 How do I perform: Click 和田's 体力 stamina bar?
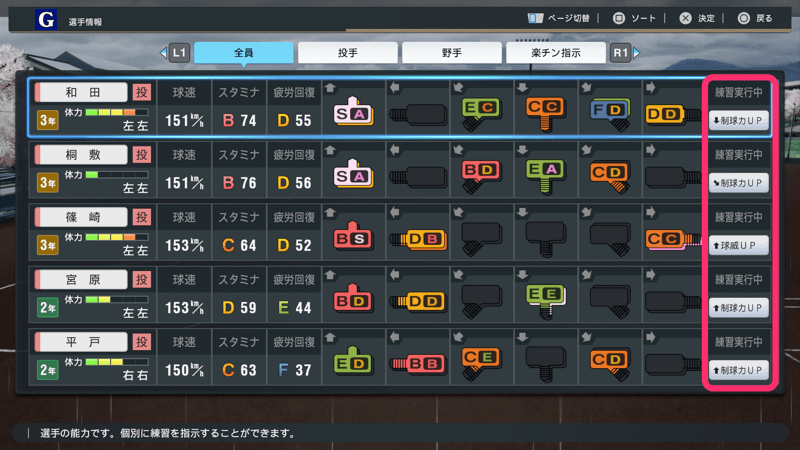(117, 112)
